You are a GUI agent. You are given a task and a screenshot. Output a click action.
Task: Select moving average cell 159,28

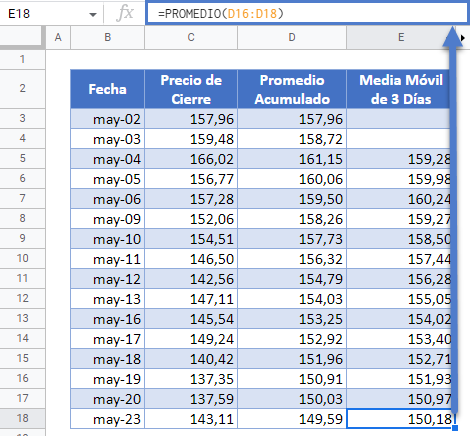[400, 159]
